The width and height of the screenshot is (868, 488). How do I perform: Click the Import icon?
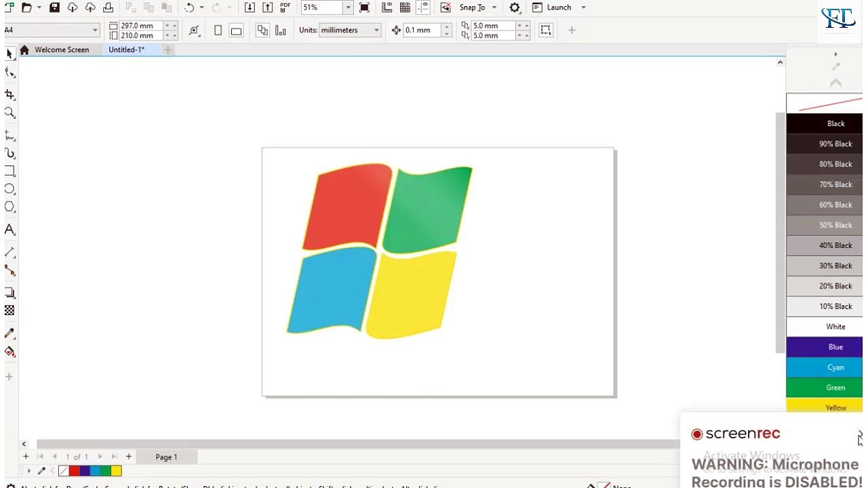(x=250, y=7)
